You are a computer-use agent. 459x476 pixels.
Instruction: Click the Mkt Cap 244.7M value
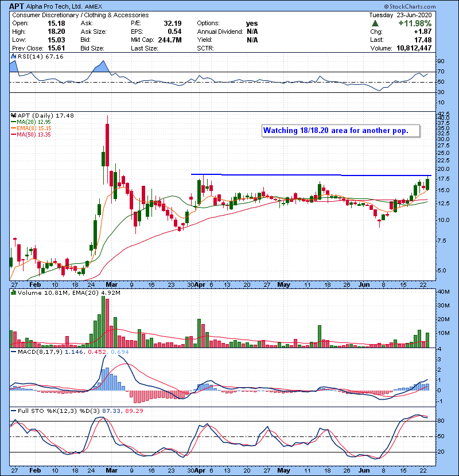point(170,40)
